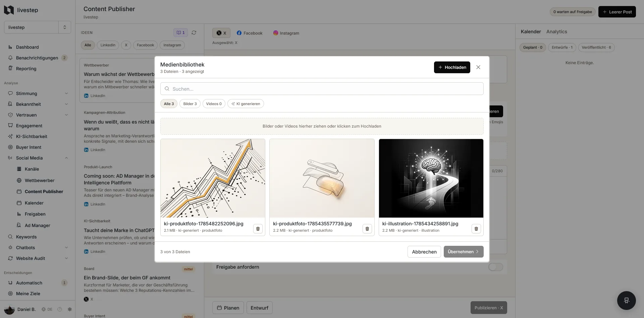The width and height of the screenshot is (644, 318).
Task: Filter media by Videos 0
Action: point(214,104)
